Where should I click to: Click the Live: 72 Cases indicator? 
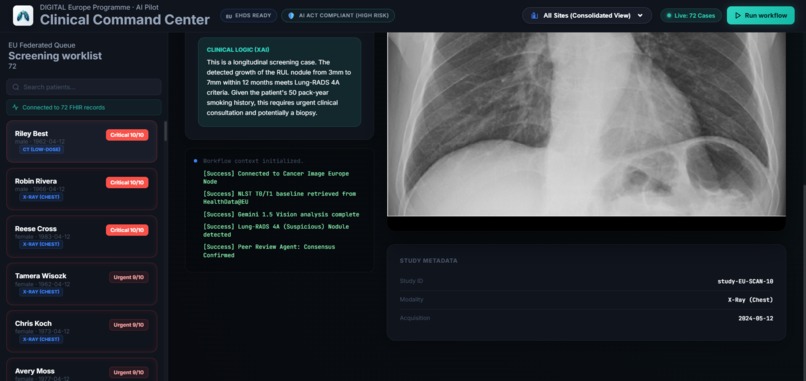pyautogui.click(x=690, y=15)
